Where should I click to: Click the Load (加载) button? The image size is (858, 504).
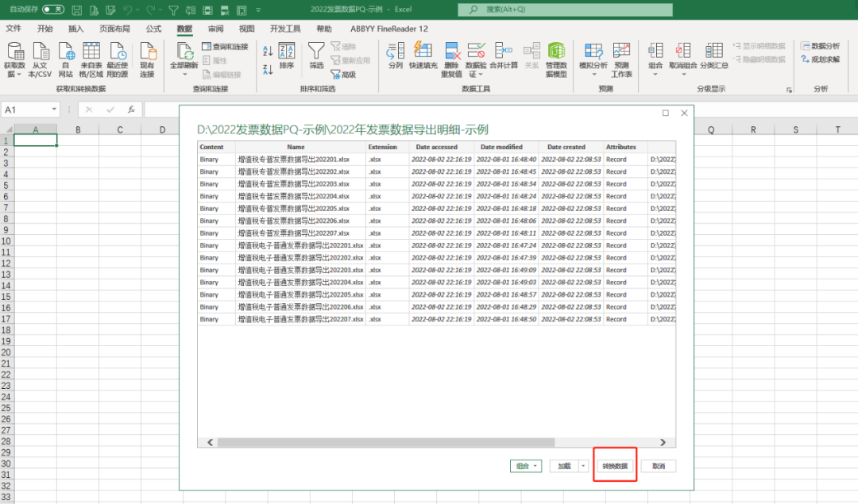[564, 466]
